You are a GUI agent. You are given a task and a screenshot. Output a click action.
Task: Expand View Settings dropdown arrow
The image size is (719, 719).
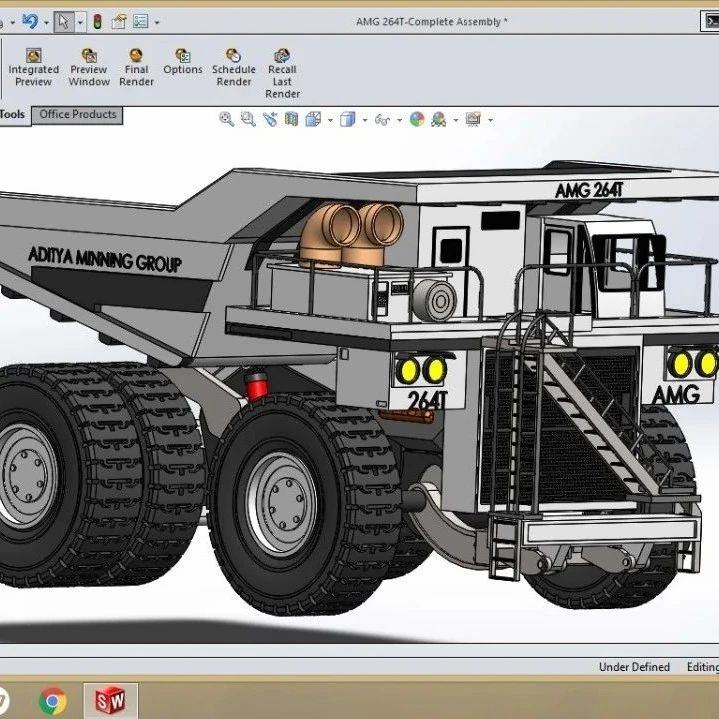(x=491, y=121)
